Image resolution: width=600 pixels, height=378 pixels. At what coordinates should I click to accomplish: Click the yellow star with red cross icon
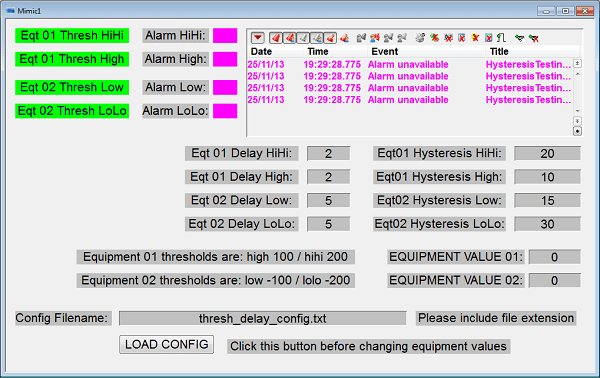[x=475, y=37]
